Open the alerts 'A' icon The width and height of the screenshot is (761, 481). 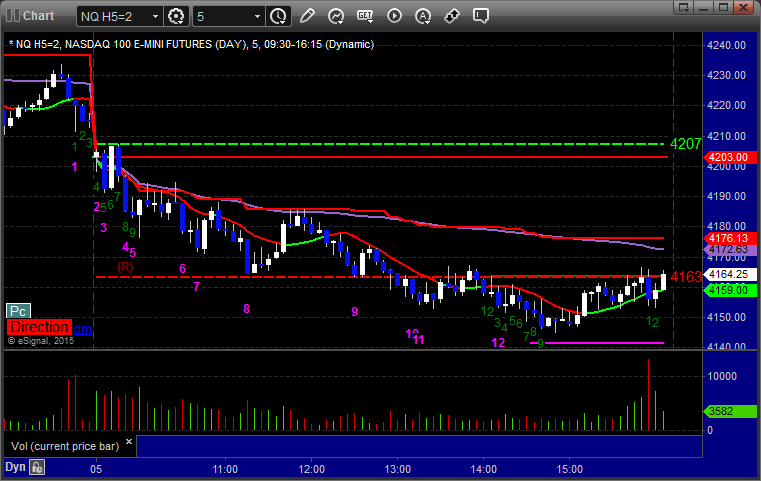coord(423,15)
